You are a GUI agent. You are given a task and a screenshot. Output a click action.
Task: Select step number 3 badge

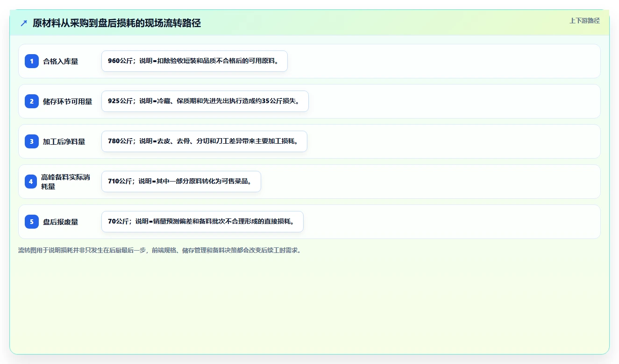click(32, 141)
